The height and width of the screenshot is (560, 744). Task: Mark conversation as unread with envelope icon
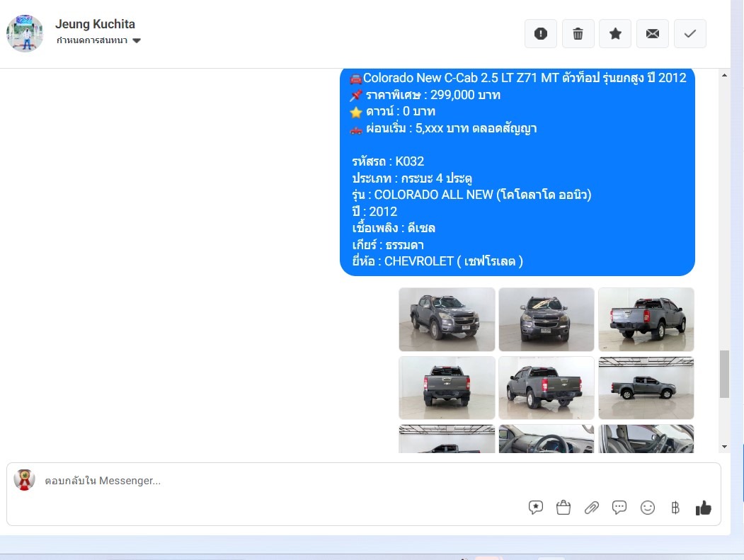tap(653, 34)
